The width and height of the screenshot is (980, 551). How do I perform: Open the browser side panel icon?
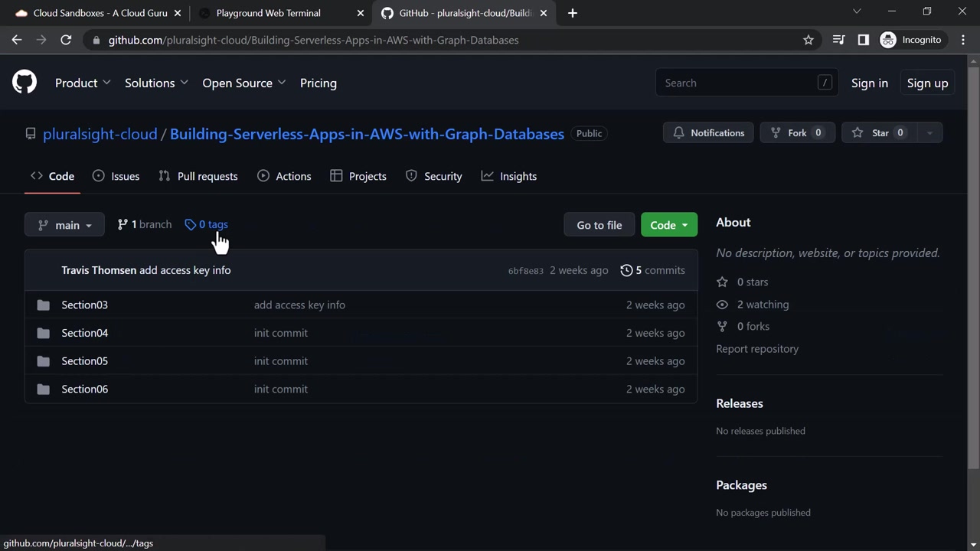coord(863,40)
